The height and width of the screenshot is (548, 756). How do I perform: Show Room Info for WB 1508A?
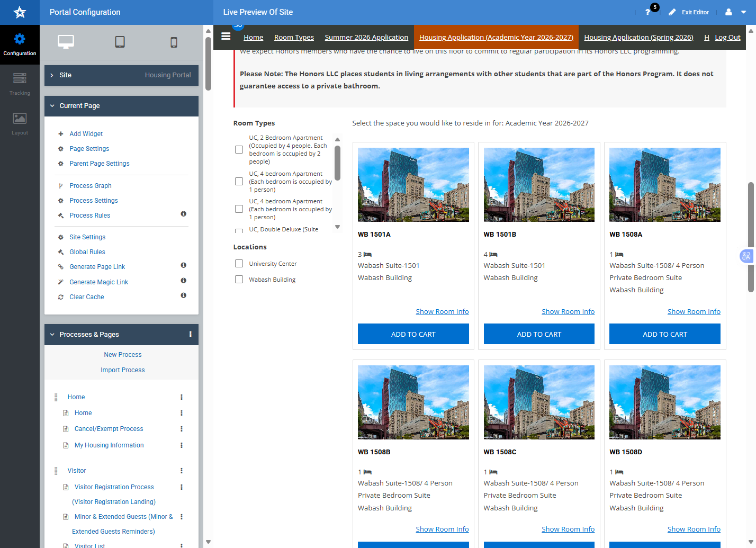pos(694,311)
